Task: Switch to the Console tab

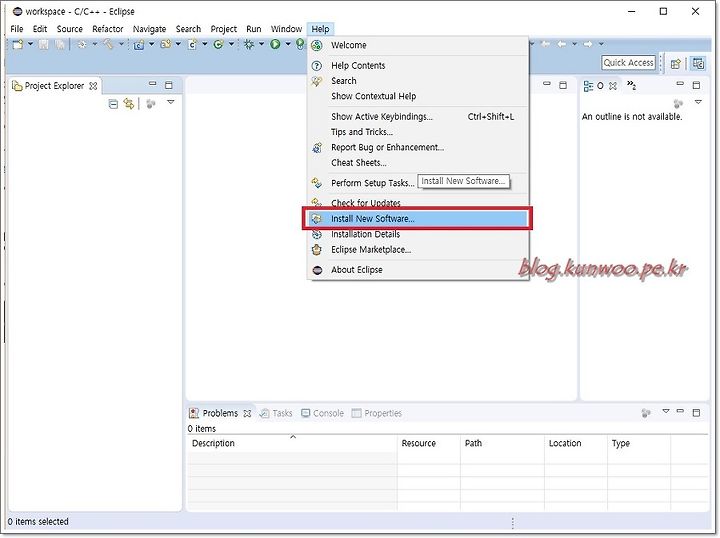Action: point(322,413)
